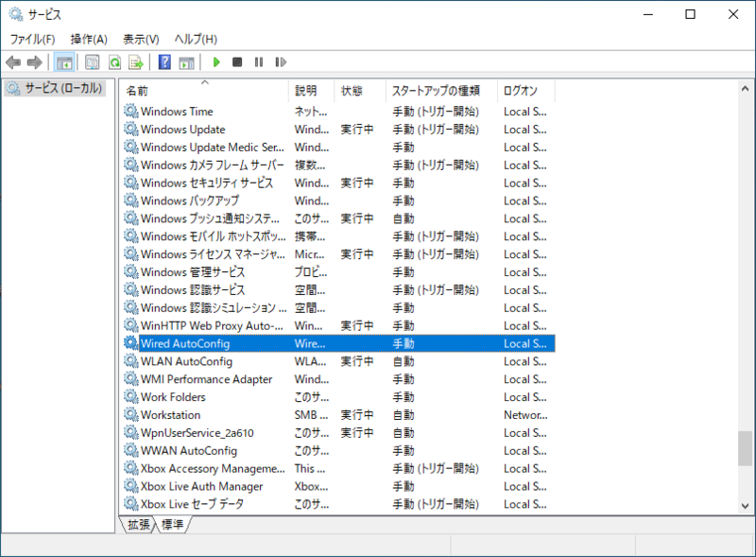The width and height of the screenshot is (756, 557).
Task: Open the ファイル(F) menu
Action: 32,39
